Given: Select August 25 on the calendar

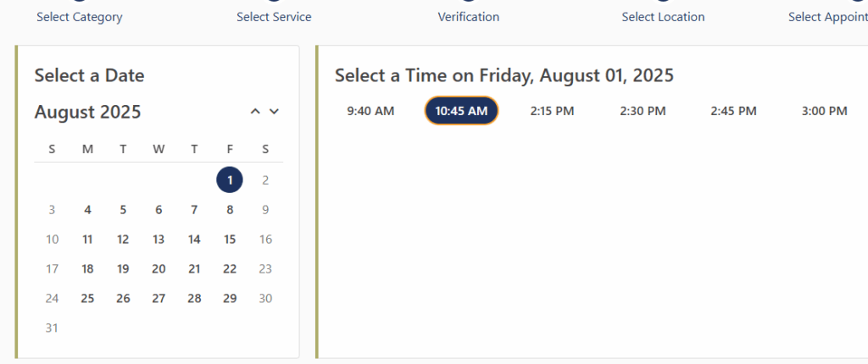Looking at the screenshot, I should point(87,298).
